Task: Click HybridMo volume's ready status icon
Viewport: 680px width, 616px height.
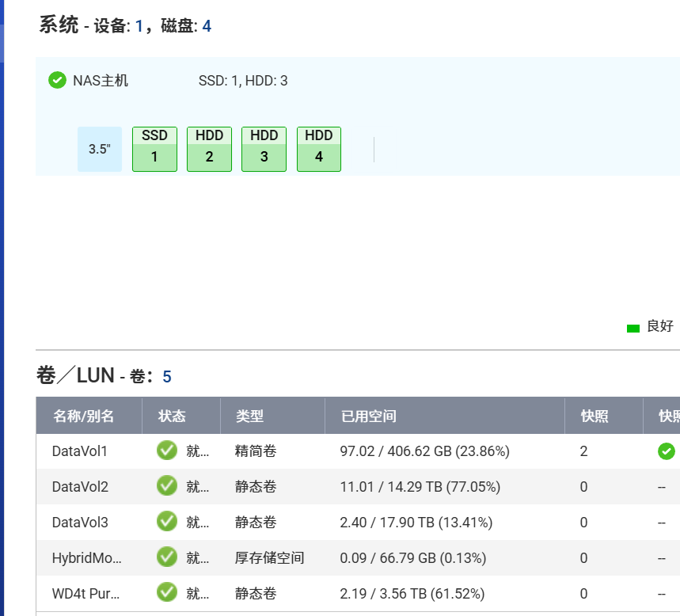Action: click(x=166, y=557)
